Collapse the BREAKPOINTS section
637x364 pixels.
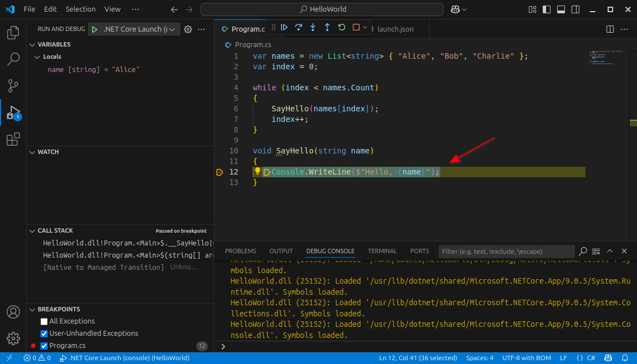tap(33, 310)
